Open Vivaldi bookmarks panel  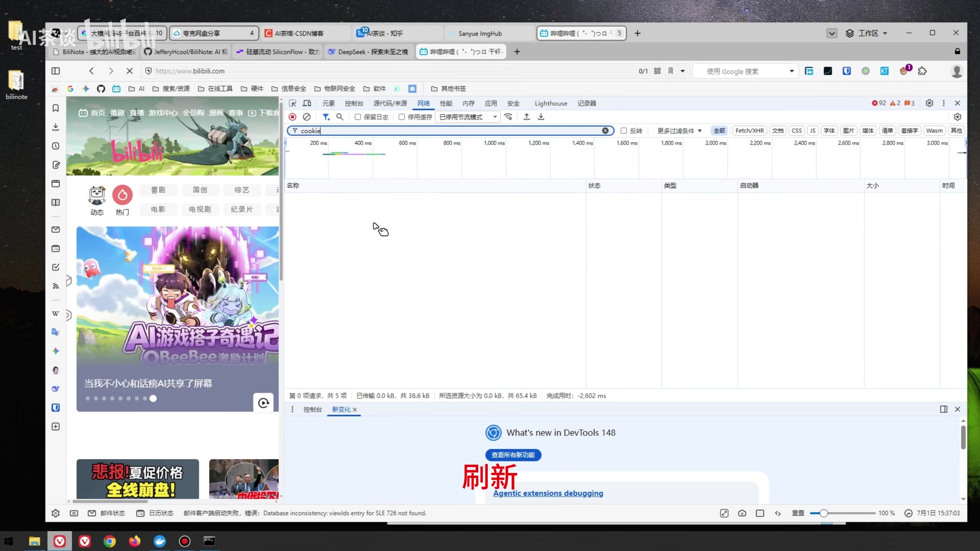[x=56, y=108]
